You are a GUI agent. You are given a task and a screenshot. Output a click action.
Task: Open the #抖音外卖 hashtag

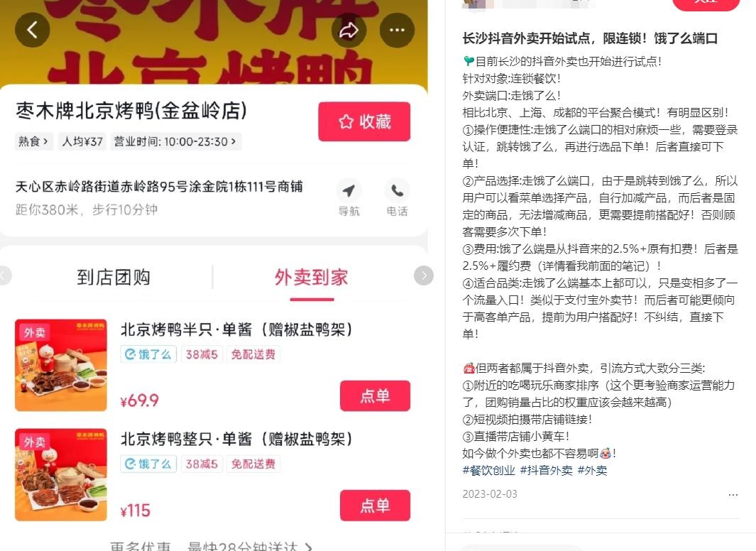(x=547, y=470)
